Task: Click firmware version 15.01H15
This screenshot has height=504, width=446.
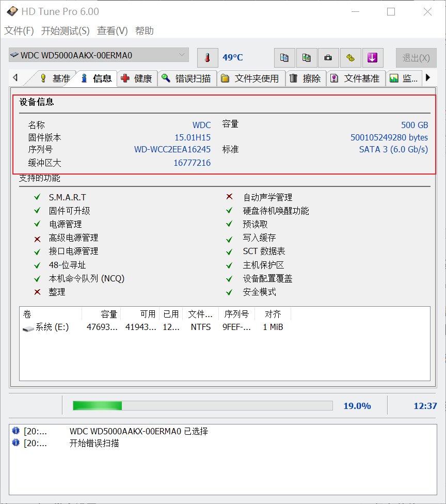Action: point(193,137)
